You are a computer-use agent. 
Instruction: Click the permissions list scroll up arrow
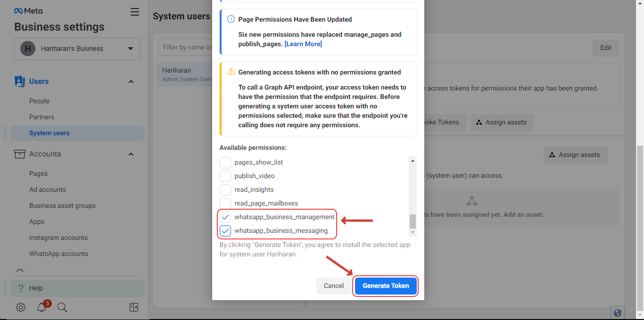coord(413,161)
